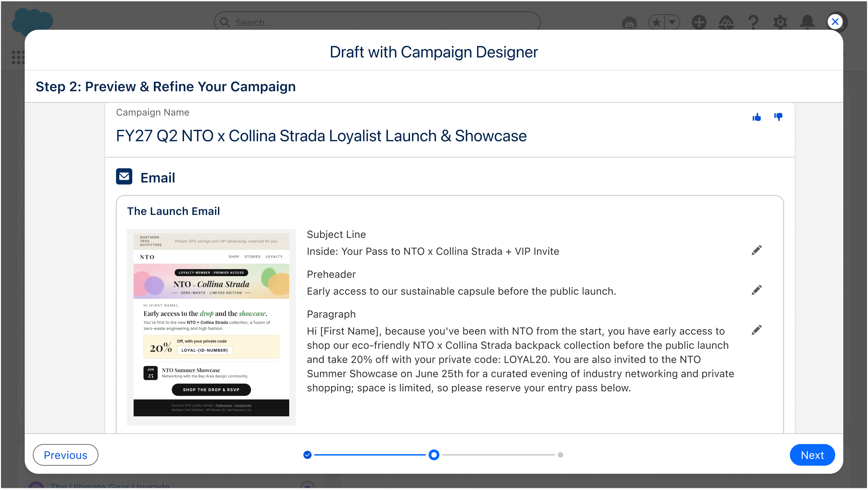The image size is (868, 490).
Task: Click the Unsubscribe link in email preview
Action: point(243,406)
